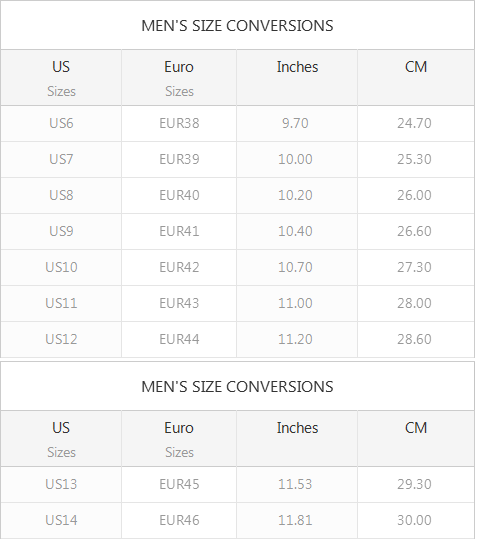Select the 10.40 inches cell
This screenshot has height=541, width=477.
[x=295, y=231]
